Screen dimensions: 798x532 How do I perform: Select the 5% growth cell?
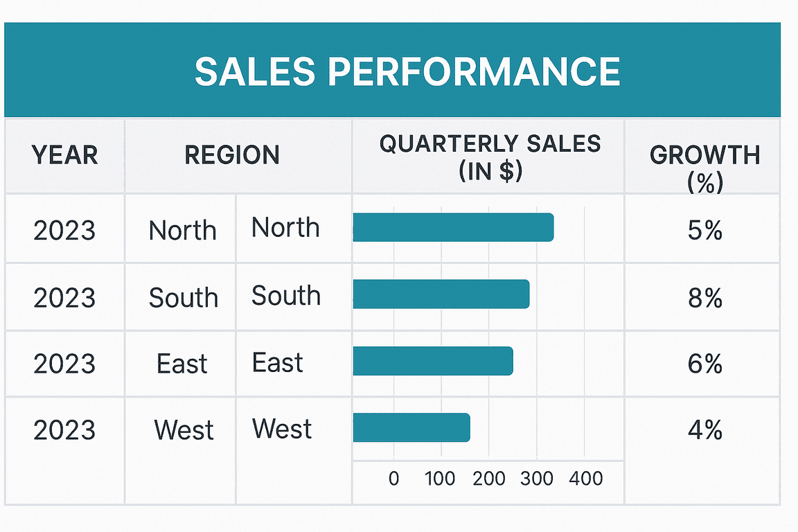pyautogui.click(x=705, y=230)
